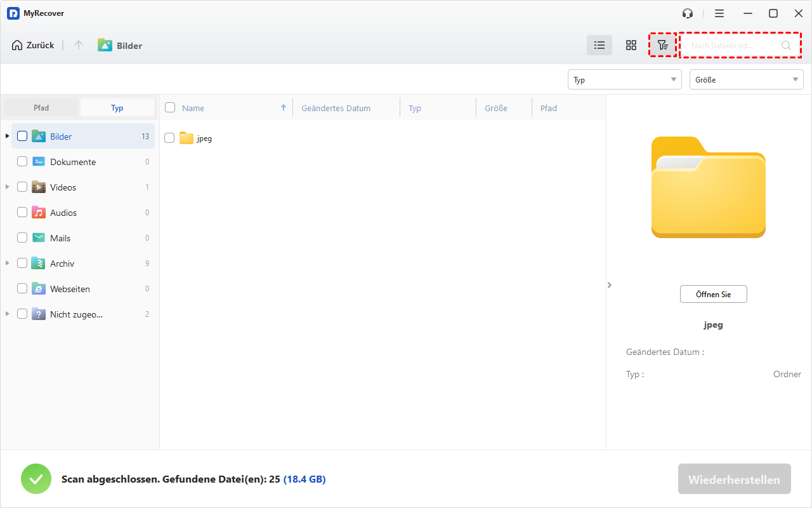Click the file search input field

[x=733, y=46]
